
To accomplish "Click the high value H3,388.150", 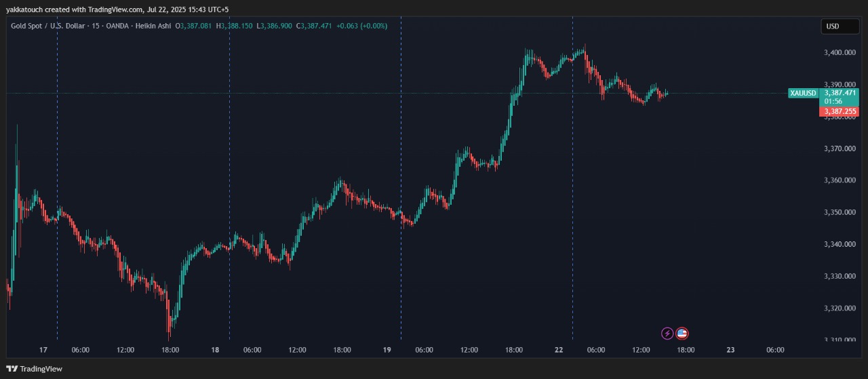I will (x=234, y=26).
